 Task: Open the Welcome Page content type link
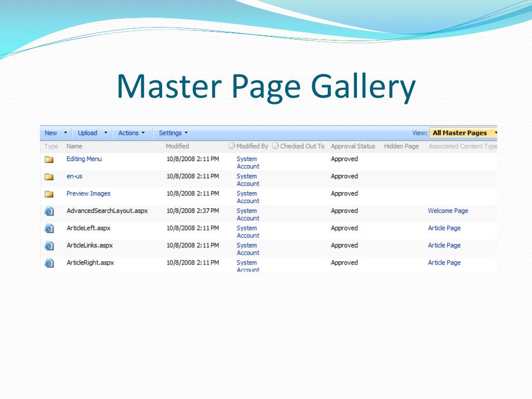coord(448,211)
